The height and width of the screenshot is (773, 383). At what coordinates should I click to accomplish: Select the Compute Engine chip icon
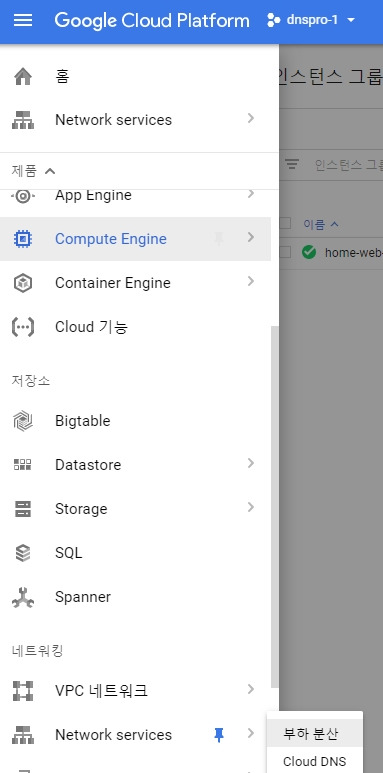pyautogui.click(x=23, y=239)
